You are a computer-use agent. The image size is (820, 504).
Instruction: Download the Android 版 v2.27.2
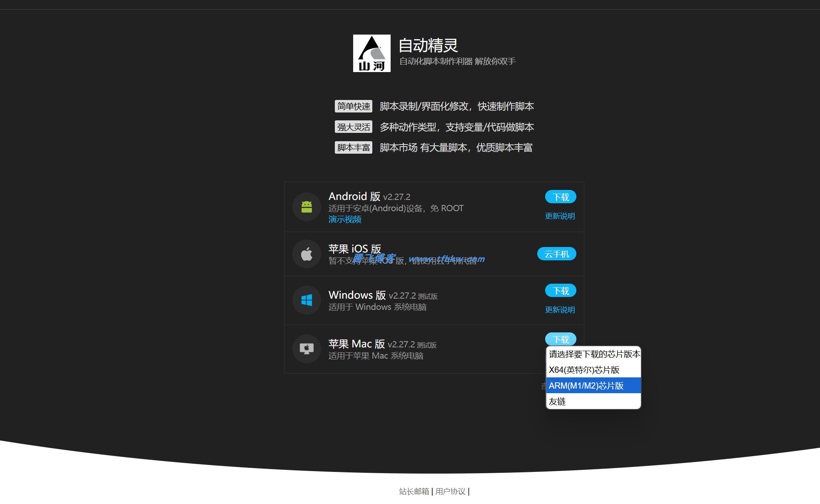click(560, 196)
